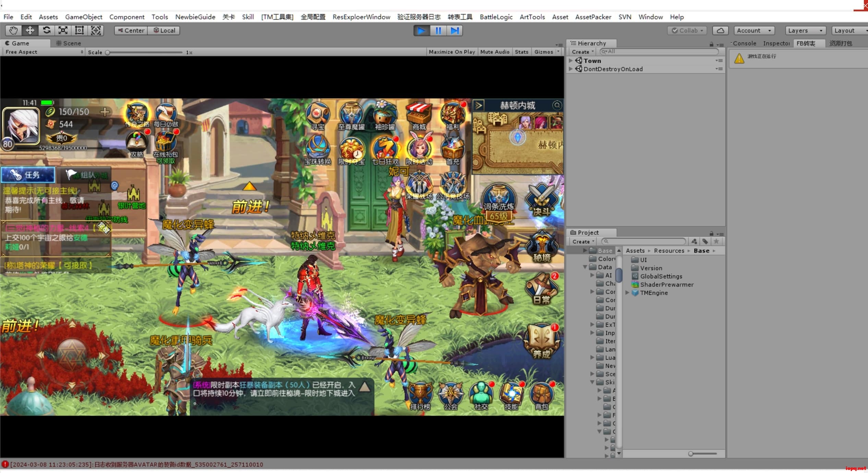Image resolution: width=868 pixels, height=473 pixels.
Task: Switch to the Inspector tab
Action: tap(776, 43)
